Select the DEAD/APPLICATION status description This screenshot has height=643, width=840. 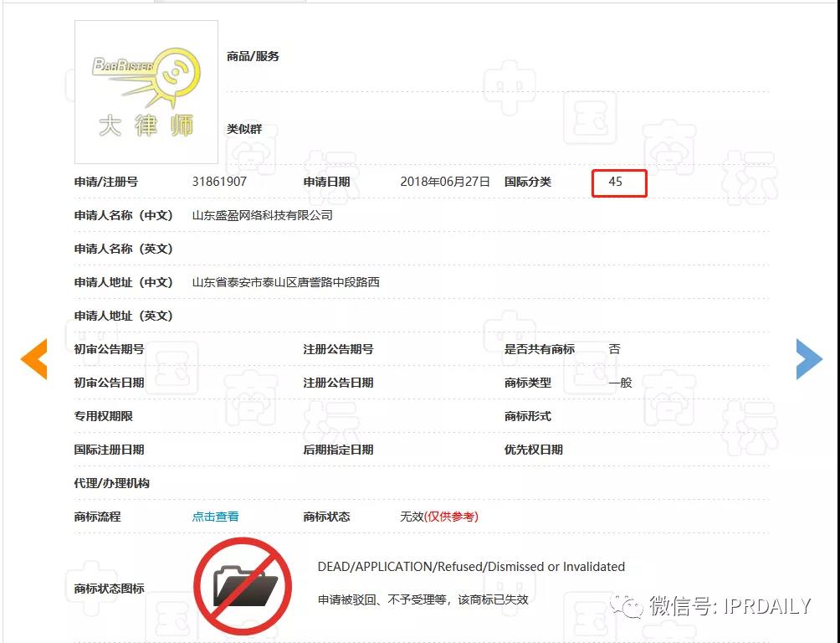pyautogui.click(x=471, y=567)
